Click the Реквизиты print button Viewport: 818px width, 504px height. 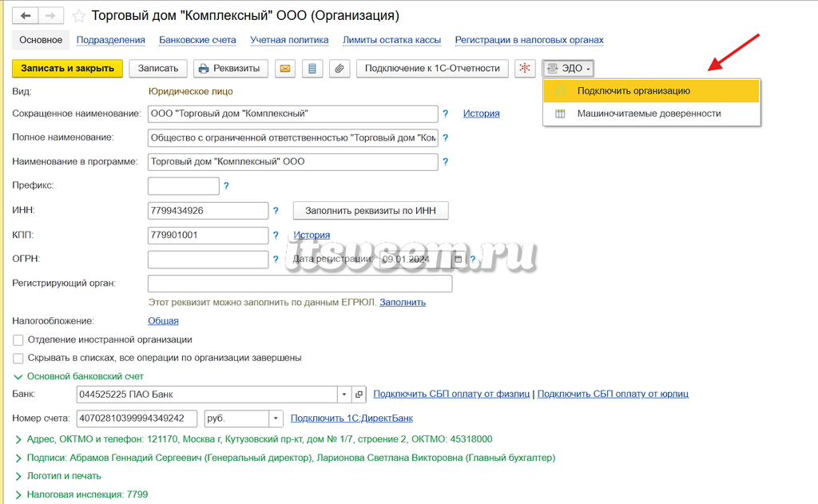coord(231,69)
